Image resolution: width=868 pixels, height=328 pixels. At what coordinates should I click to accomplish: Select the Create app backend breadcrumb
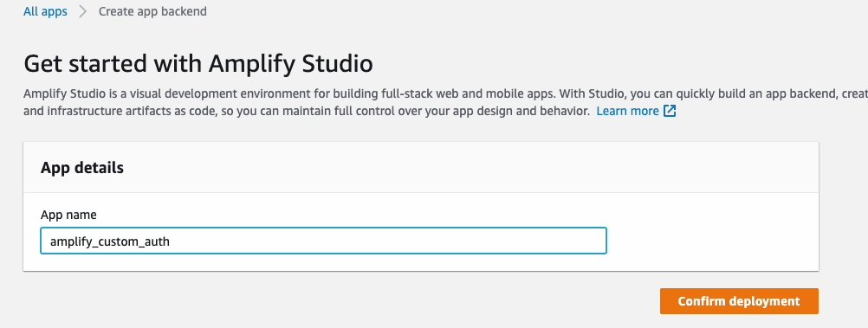point(152,11)
